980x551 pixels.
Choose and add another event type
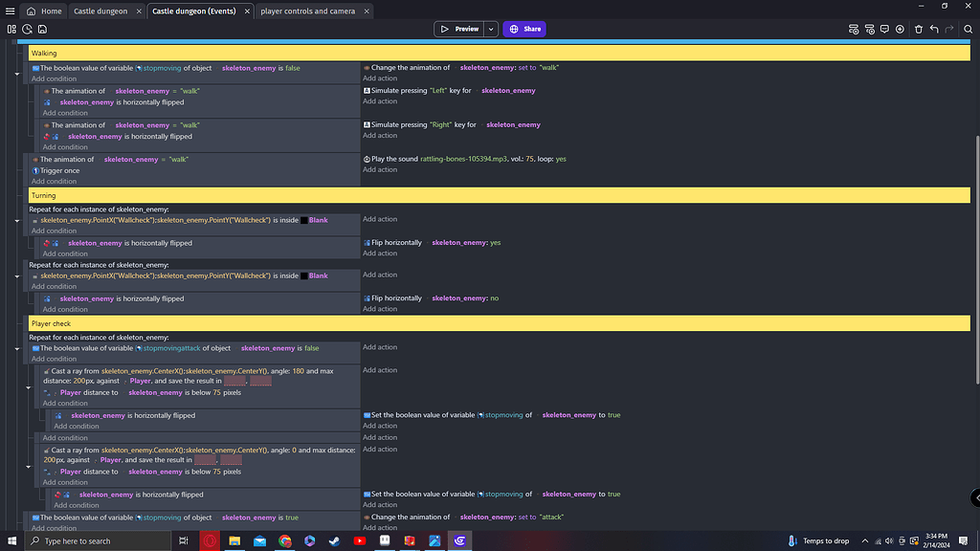tap(900, 30)
